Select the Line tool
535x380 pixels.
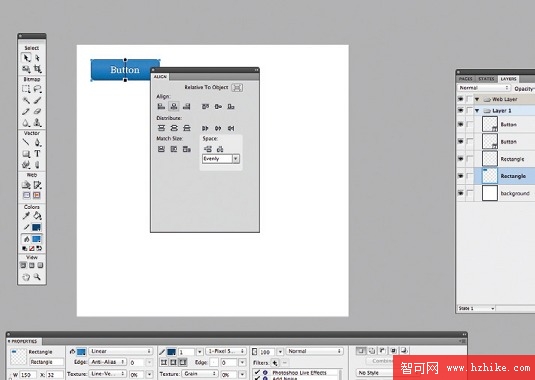point(26,142)
